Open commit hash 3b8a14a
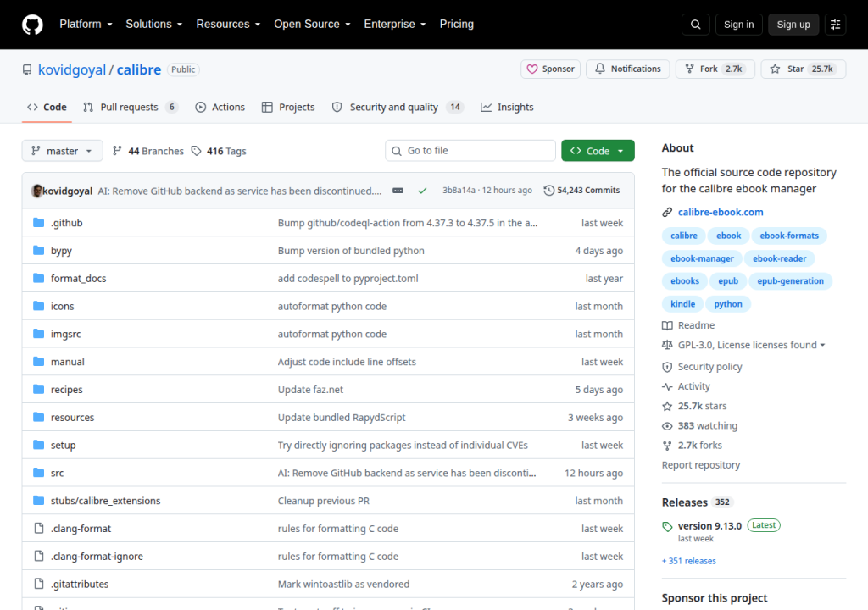The image size is (868, 610). (459, 191)
